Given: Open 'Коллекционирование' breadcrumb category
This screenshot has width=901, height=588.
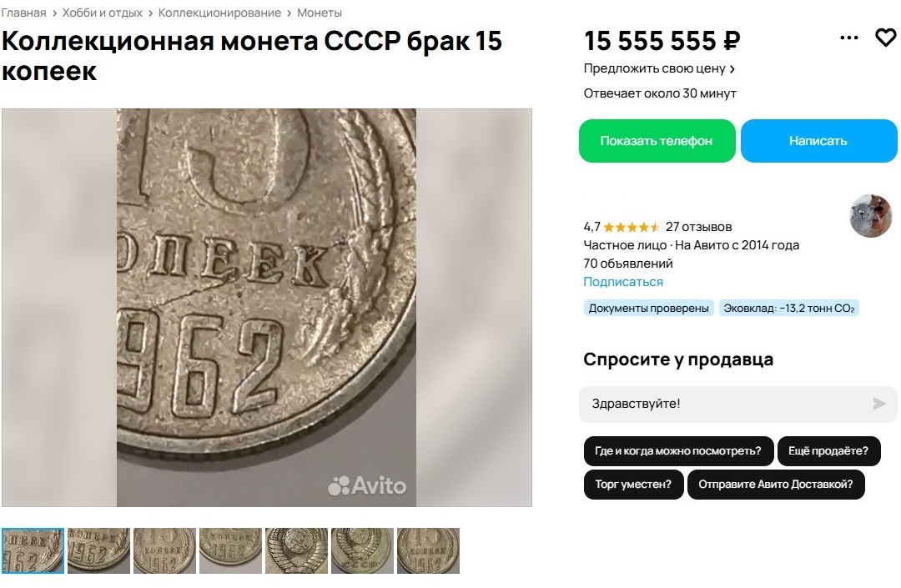Looking at the screenshot, I should 219,13.
